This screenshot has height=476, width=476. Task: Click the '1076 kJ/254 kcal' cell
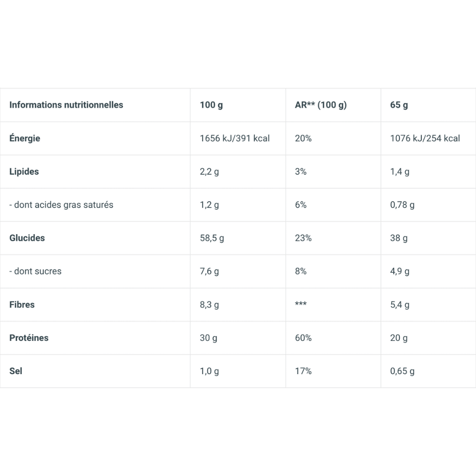point(425,138)
